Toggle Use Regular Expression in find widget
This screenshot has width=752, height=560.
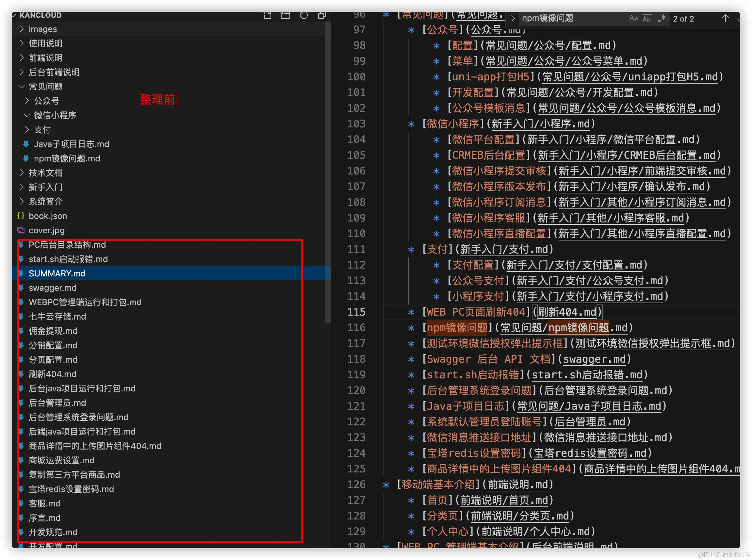coord(662,18)
